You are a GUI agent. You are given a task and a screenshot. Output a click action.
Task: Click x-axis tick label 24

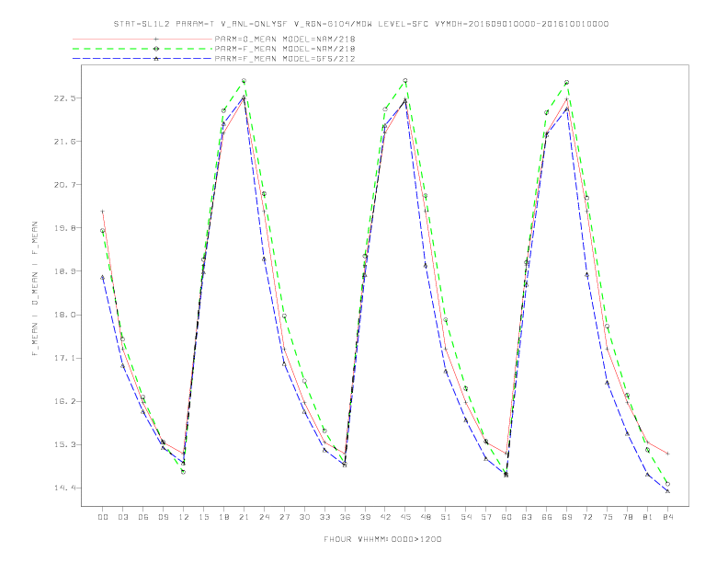(x=264, y=517)
